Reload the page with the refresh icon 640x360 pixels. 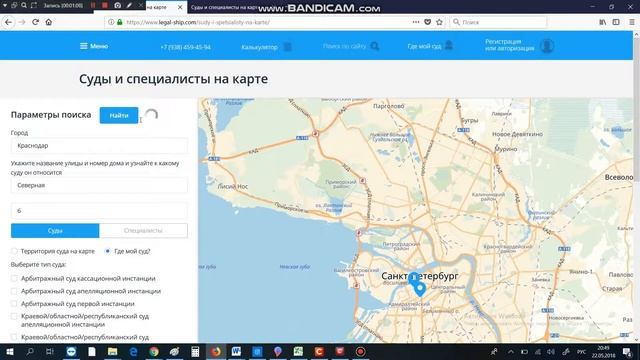[36, 22]
